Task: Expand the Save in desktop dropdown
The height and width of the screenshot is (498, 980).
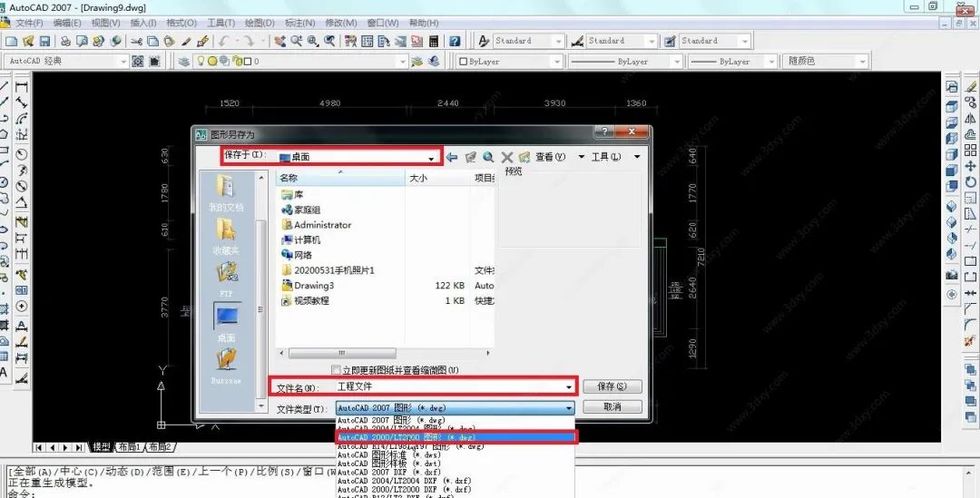Action: pyautogui.click(x=431, y=158)
